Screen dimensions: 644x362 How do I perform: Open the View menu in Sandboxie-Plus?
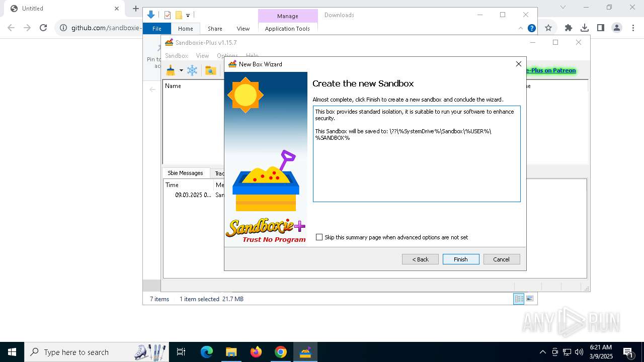202,56
